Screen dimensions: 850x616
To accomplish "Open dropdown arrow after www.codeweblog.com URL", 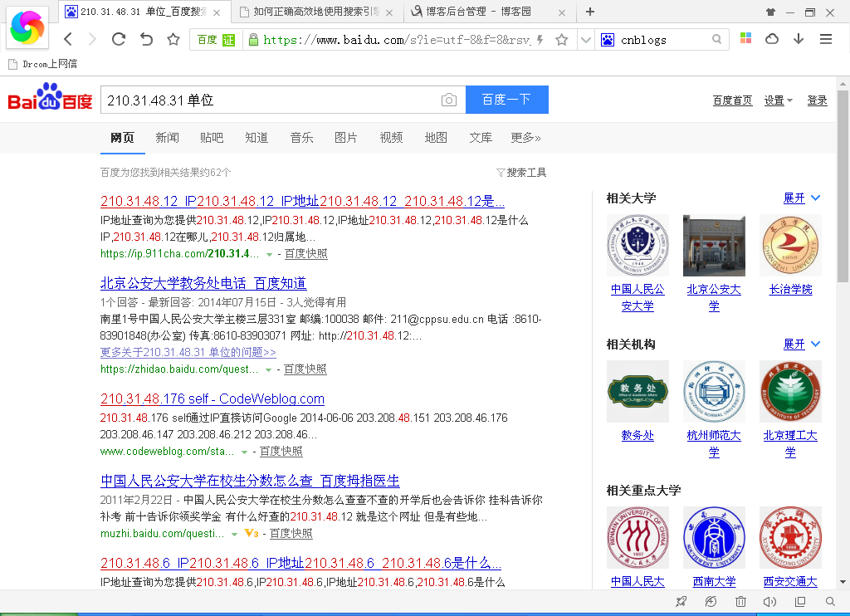I will tap(244, 452).
